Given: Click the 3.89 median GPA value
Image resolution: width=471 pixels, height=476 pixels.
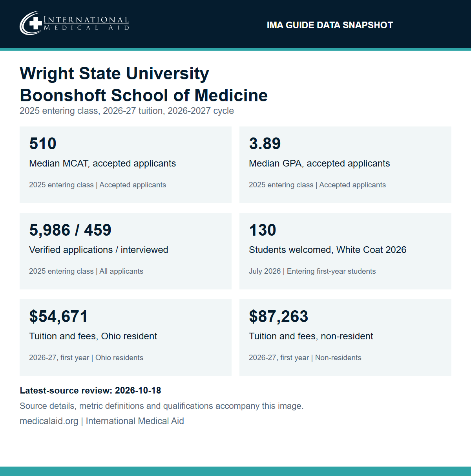Looking at the screenshot, I should [x=265, y=144].
